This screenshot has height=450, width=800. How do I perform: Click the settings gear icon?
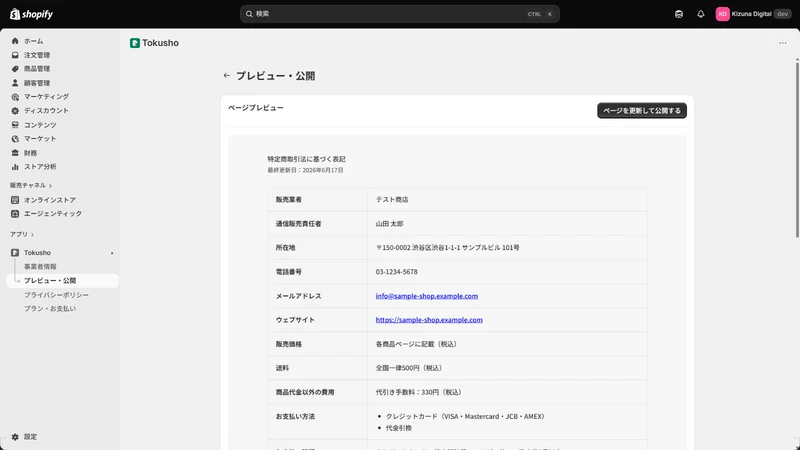coord(15,437)
